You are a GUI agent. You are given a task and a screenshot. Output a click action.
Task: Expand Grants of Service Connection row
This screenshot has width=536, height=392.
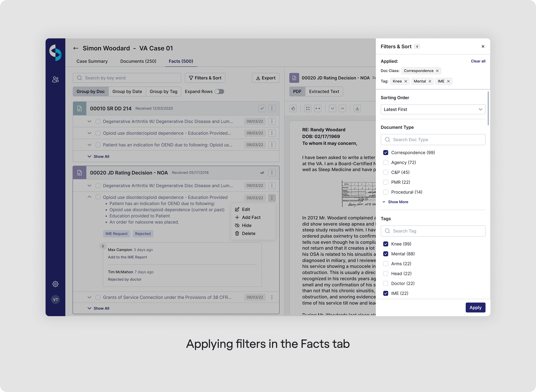89,297
